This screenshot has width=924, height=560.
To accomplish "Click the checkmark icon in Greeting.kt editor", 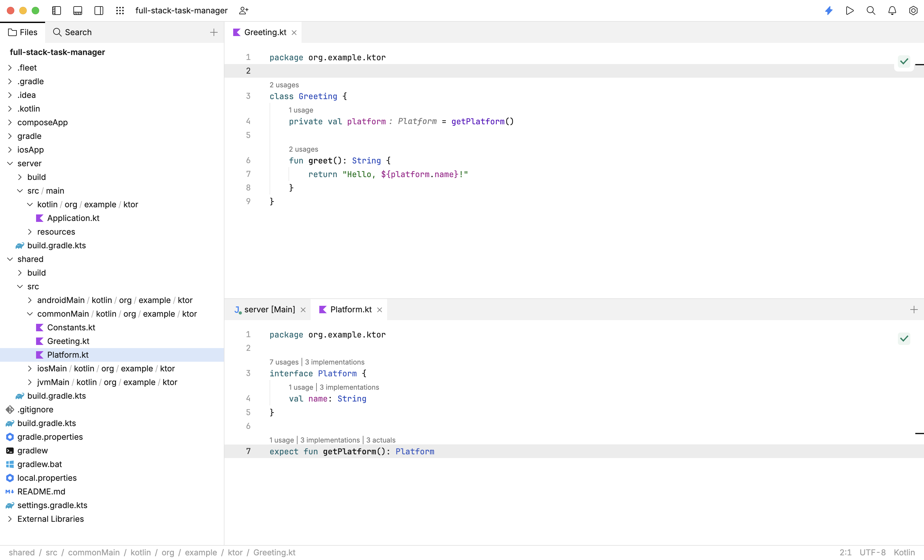I will [x=904, y=61].
